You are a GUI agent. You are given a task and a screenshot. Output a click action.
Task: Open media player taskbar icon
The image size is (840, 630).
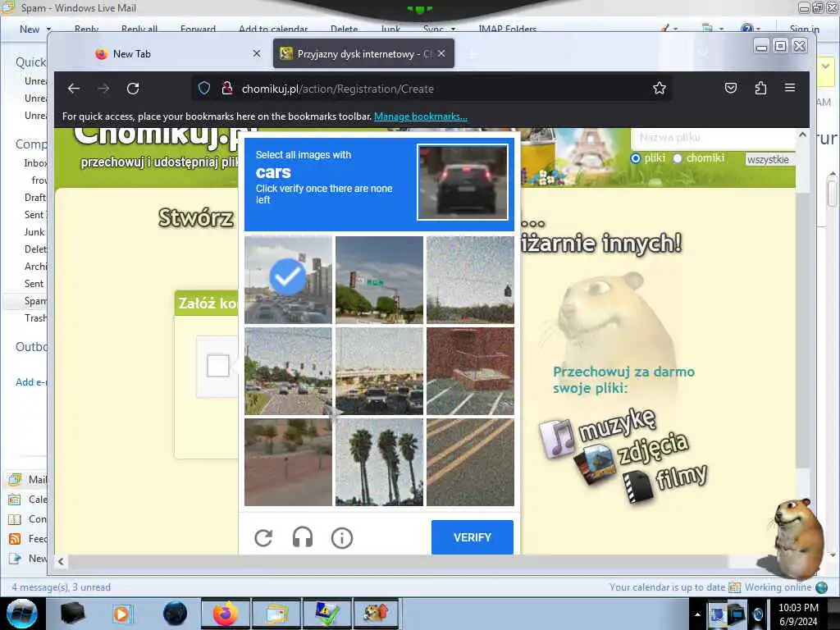[x=122, y=614]
